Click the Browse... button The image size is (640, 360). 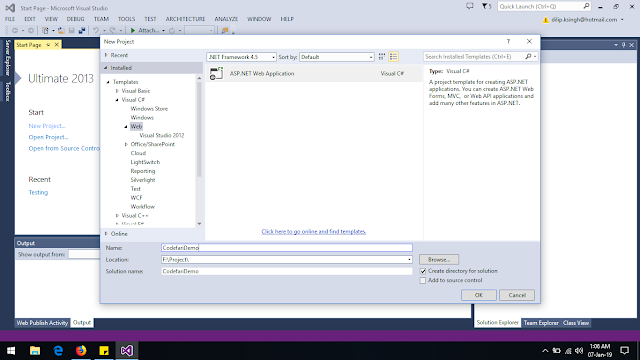tap(439, 260)
